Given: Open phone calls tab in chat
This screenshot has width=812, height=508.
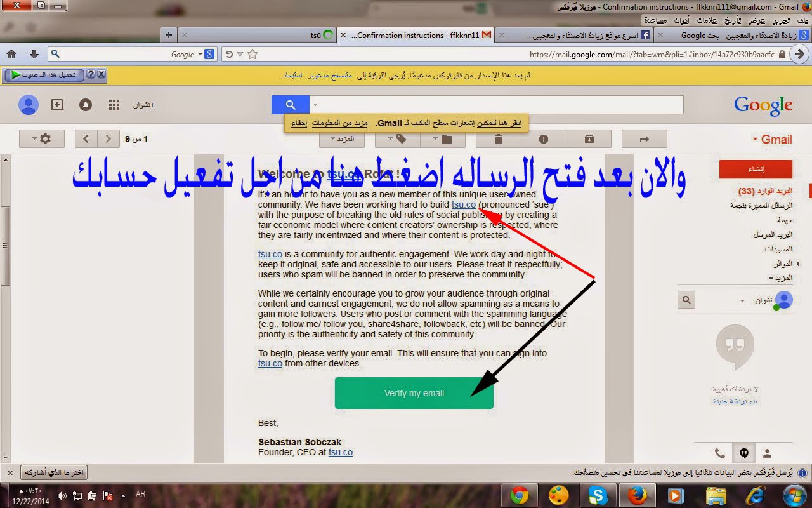Looking at the screenshot, I should 719,453.
